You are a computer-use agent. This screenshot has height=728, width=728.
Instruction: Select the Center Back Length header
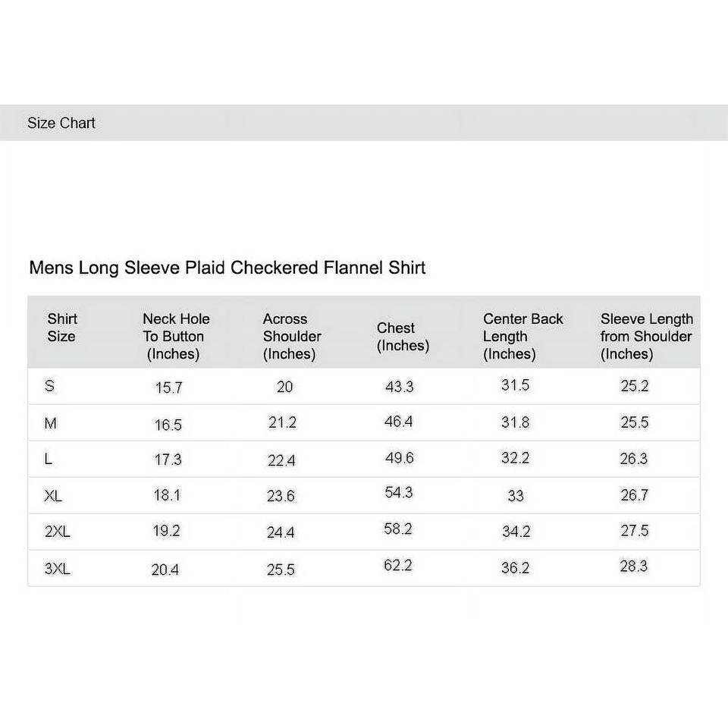pos(522,336)
